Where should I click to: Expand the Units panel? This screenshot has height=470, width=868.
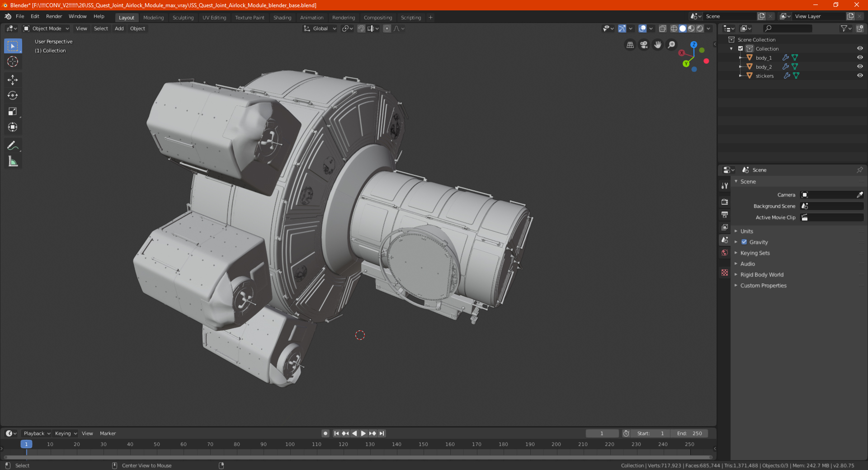pos(746,231)
